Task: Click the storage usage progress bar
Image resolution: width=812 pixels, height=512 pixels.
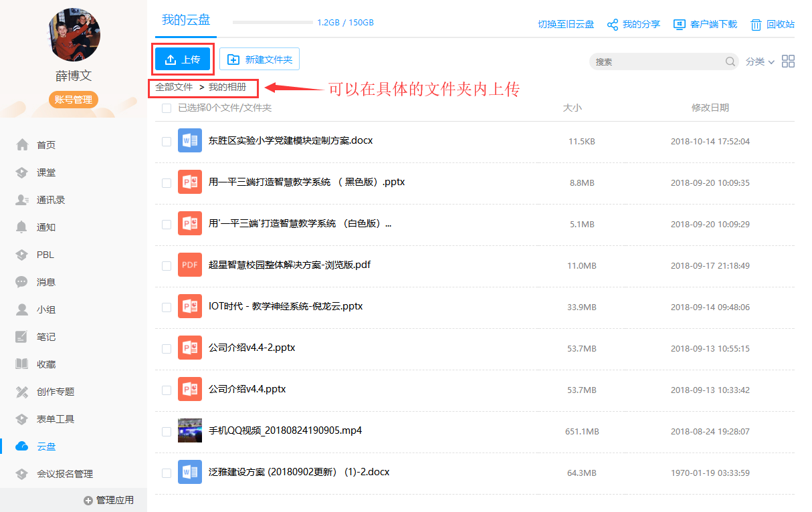Action: point(273,22)
